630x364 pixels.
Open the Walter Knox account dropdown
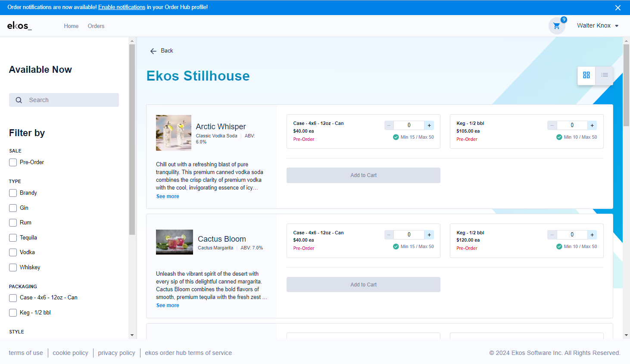tap(597, 26)
